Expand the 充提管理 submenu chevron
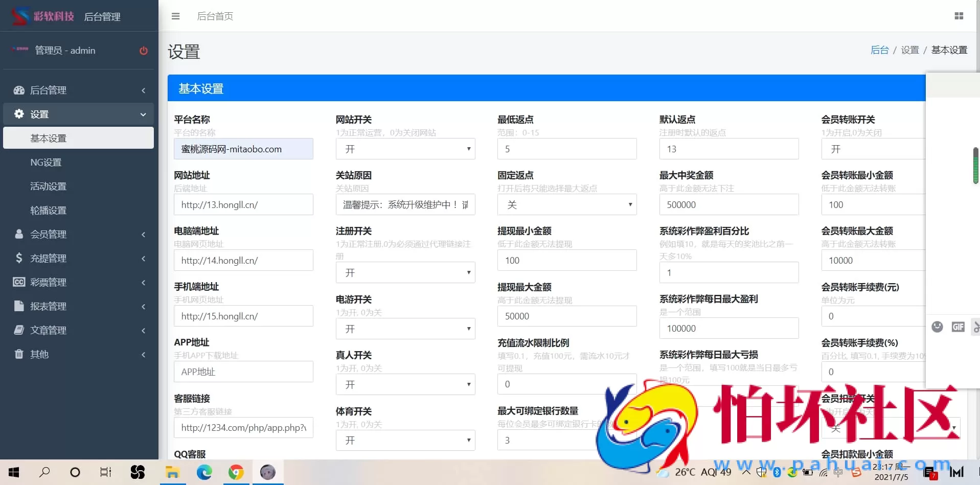 click(143, 258)
